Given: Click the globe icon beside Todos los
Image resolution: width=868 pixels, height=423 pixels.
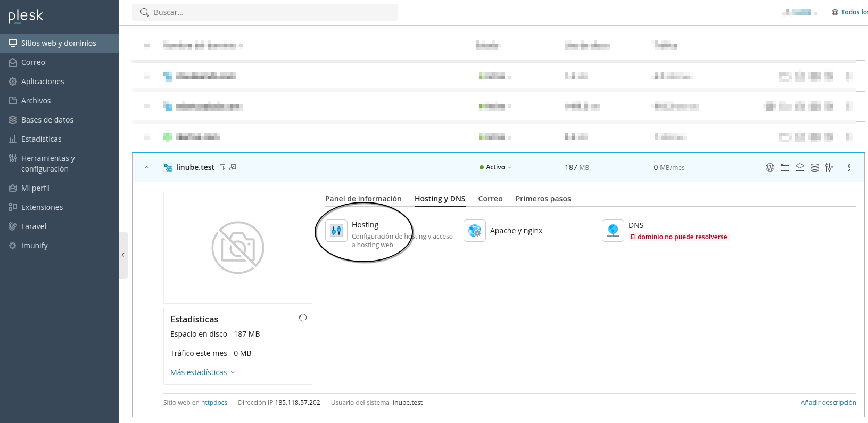Looking at the screenshot, I should pos(835,12).
